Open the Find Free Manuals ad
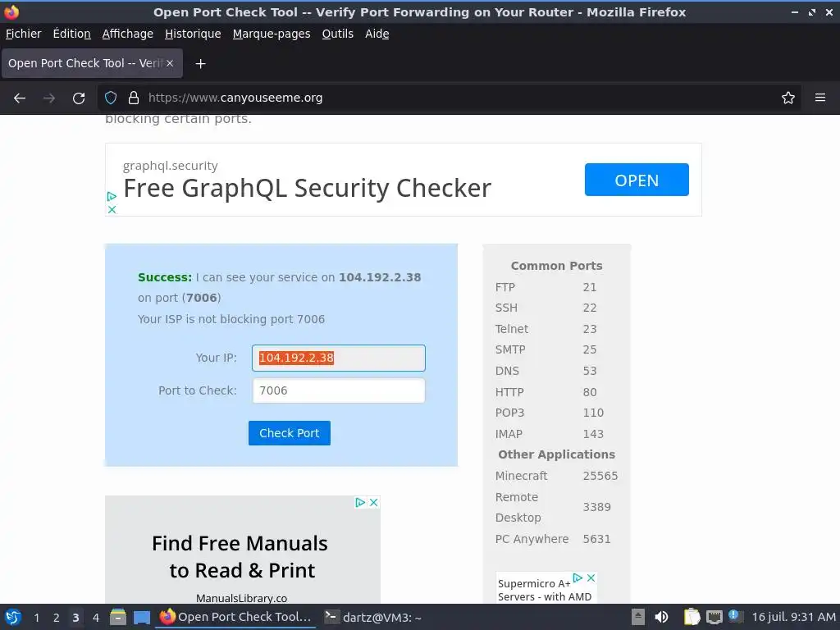The image size is (840, 630). click(240, 557)
